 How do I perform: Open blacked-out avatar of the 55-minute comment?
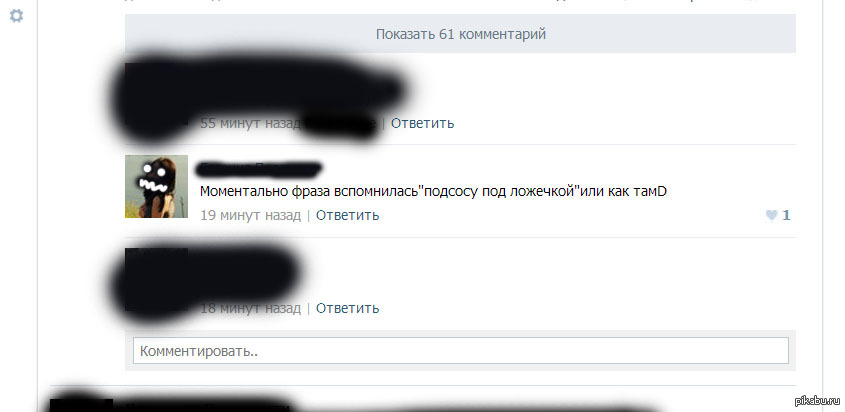[156, 94]
